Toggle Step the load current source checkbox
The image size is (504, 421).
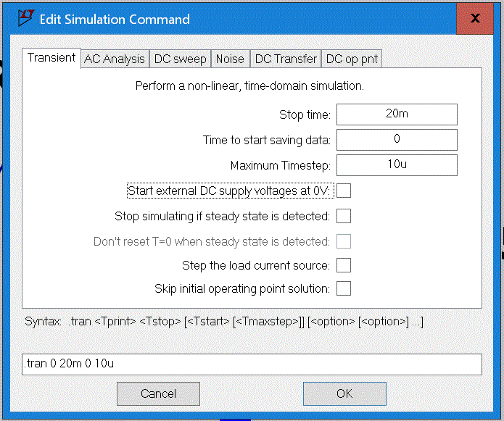pyautogui.click(x=344, y=265)
